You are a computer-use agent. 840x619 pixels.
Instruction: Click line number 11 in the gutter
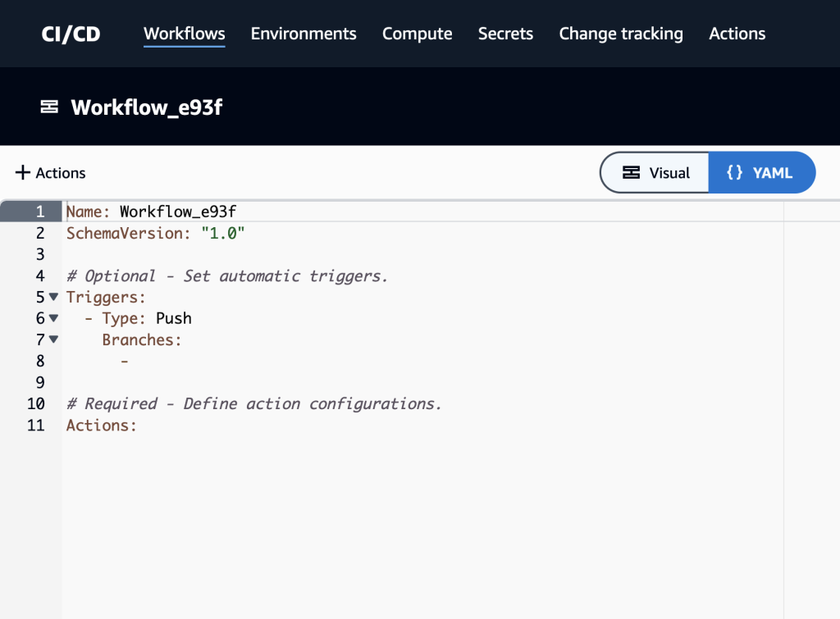[x=36, y=426]
